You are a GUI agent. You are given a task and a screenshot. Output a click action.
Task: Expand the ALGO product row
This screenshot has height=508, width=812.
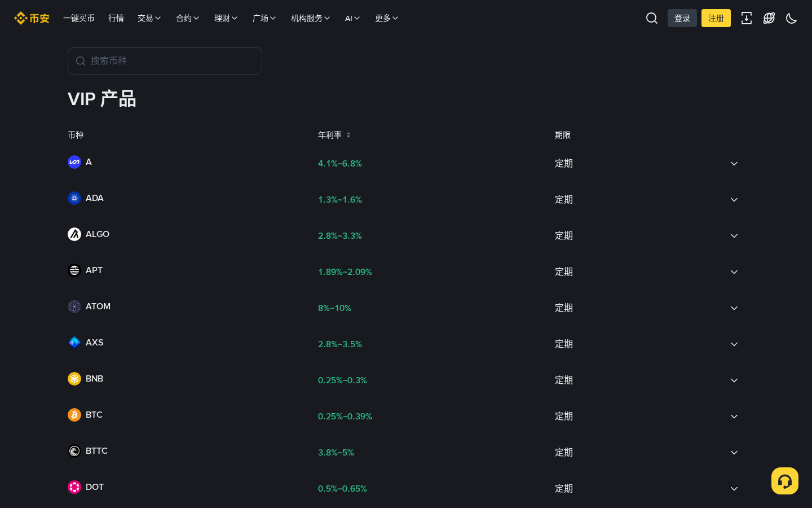[x=734, y=236]
